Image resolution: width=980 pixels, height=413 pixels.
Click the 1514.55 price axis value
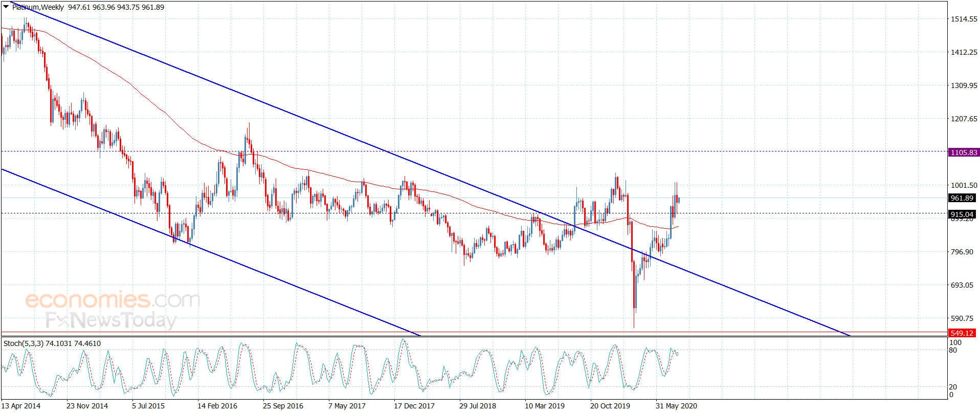click(964, 19)
